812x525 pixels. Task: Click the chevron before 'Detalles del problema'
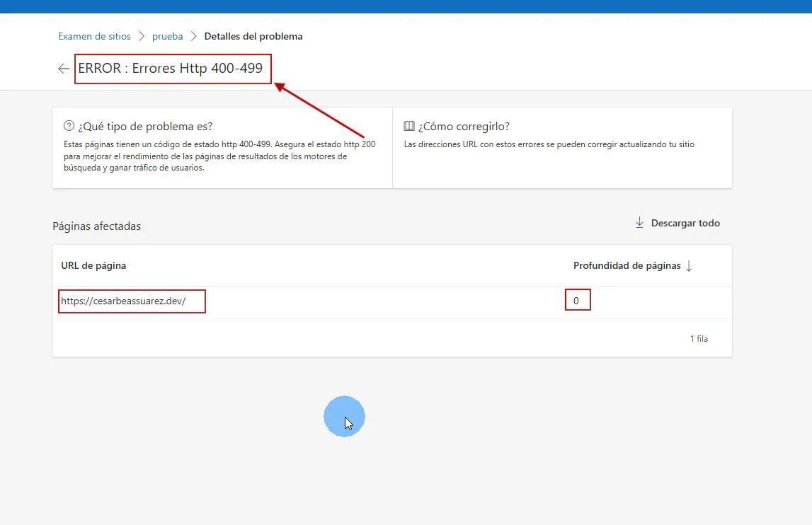click(x=193, y=36)
